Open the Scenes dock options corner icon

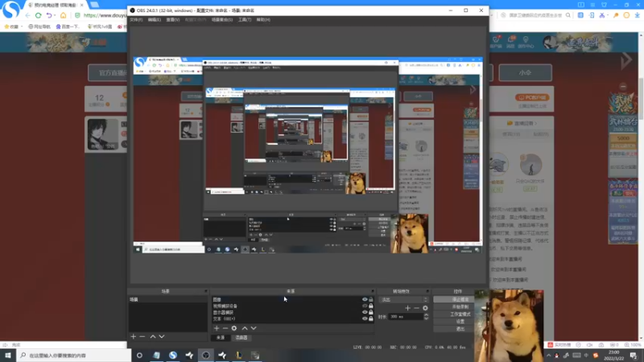click(206, 291)
